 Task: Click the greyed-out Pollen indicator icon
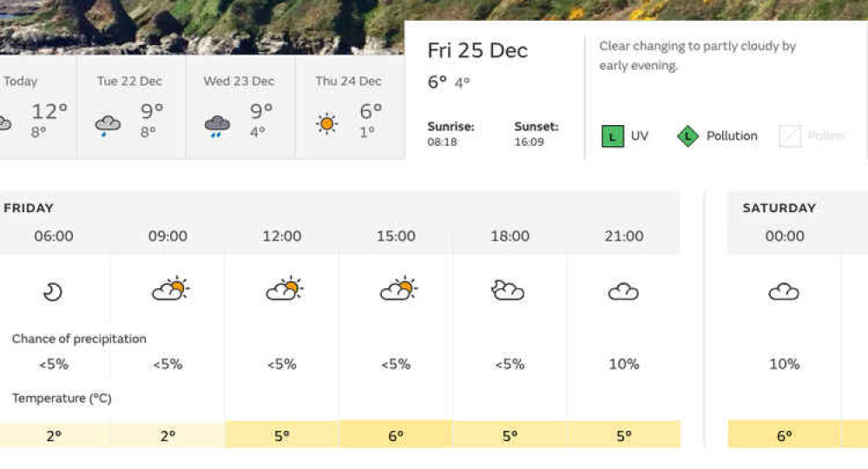click(789, 136)
